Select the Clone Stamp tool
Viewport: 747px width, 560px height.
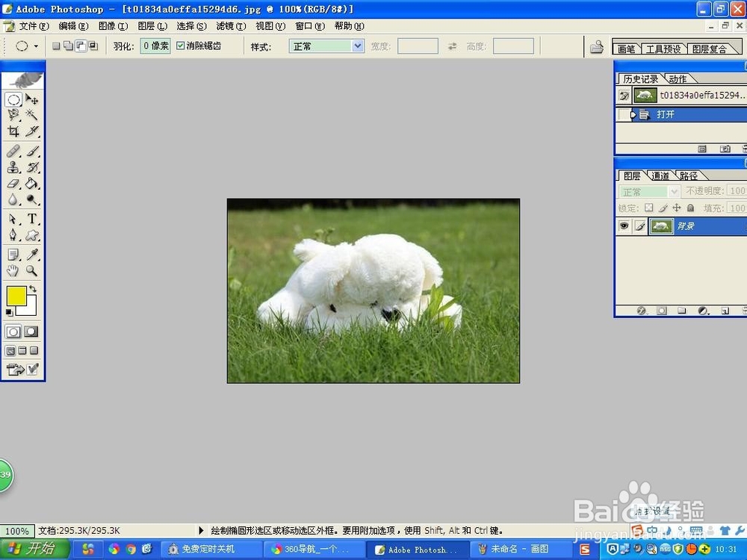(13, 167)
